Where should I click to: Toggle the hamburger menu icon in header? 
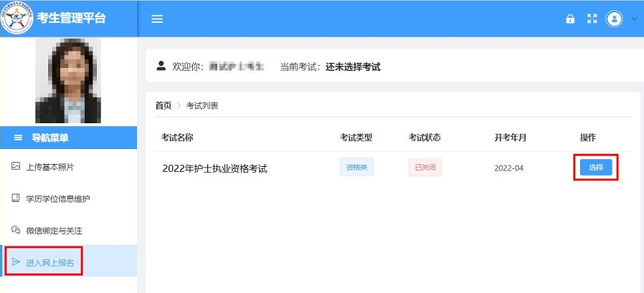[157, 19]
